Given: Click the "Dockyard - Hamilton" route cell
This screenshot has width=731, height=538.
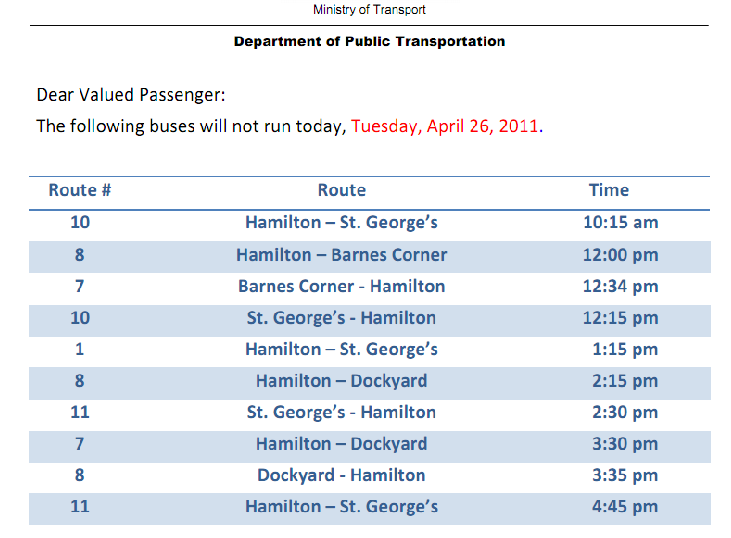Looking at the screenshot, I should 341,475.
